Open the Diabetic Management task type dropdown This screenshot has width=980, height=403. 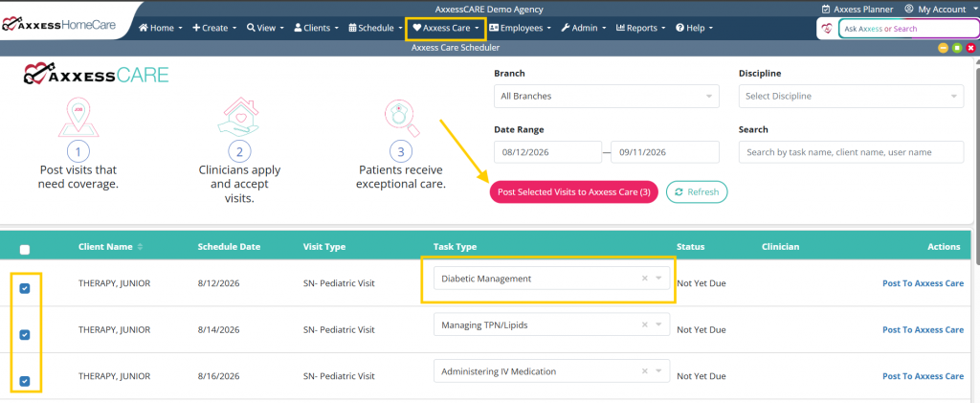coord(551,279)
